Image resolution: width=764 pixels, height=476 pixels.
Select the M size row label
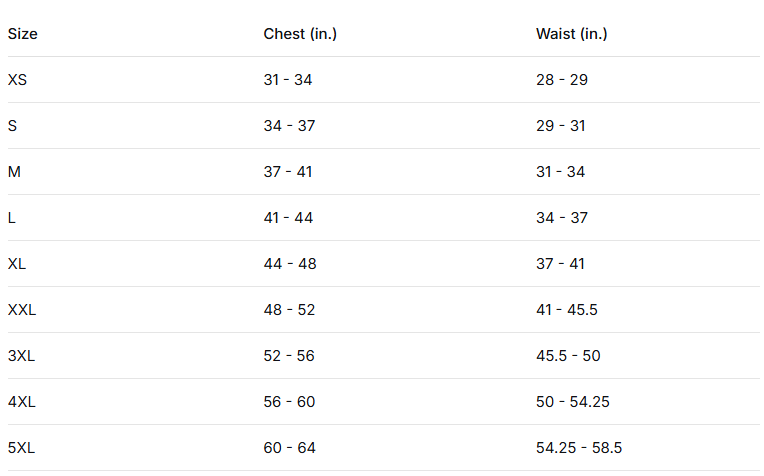click(14, 171)
